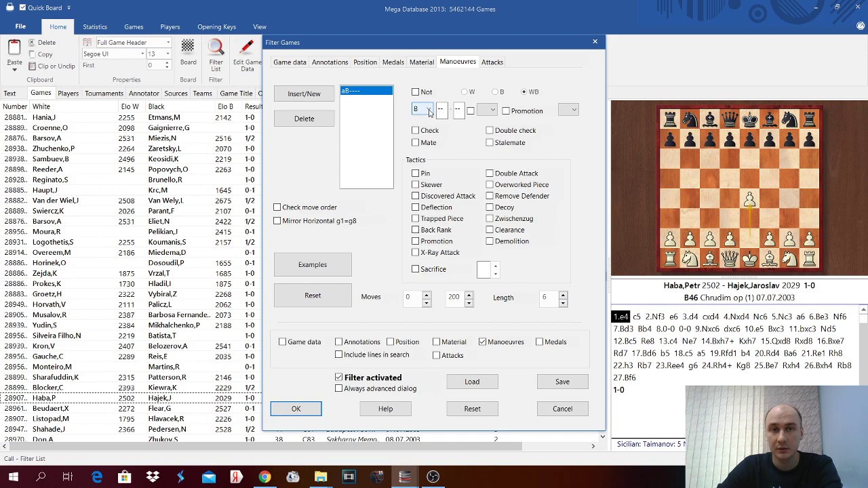Click the black queen on the board
The width and height of the screenshot is (868, 488).
click(730, 120)
